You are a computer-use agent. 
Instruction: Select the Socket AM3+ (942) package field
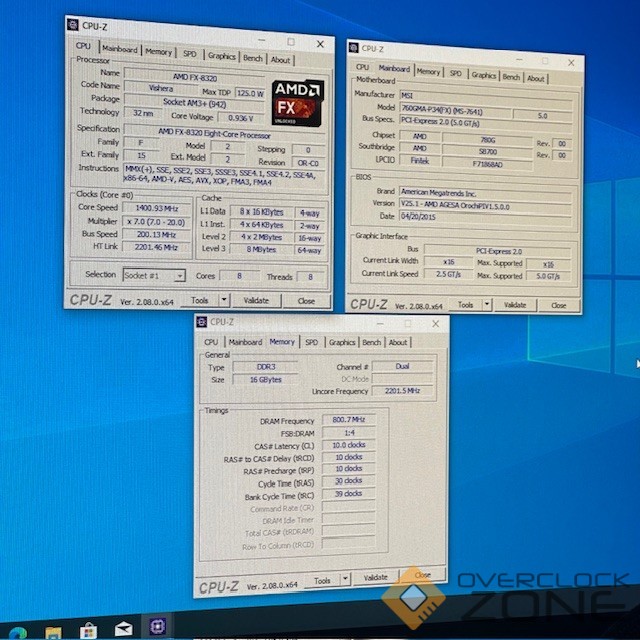click(x=195, y=103)
